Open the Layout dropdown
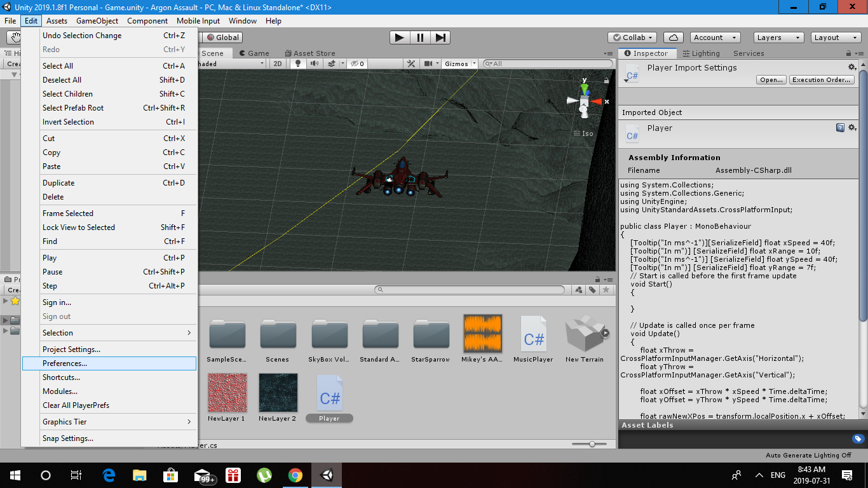The width and height of the screenshot is (868, 488). coord(836,37)
